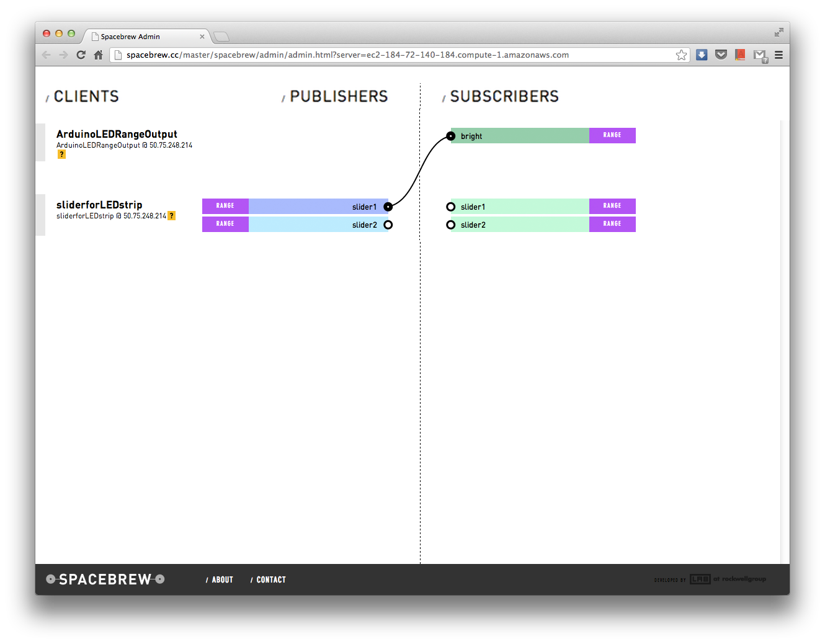This screenshot has height=644, width=825.
Task: Click the RANGE tag on subscriber slider1
Action: (x=612, y=207)
